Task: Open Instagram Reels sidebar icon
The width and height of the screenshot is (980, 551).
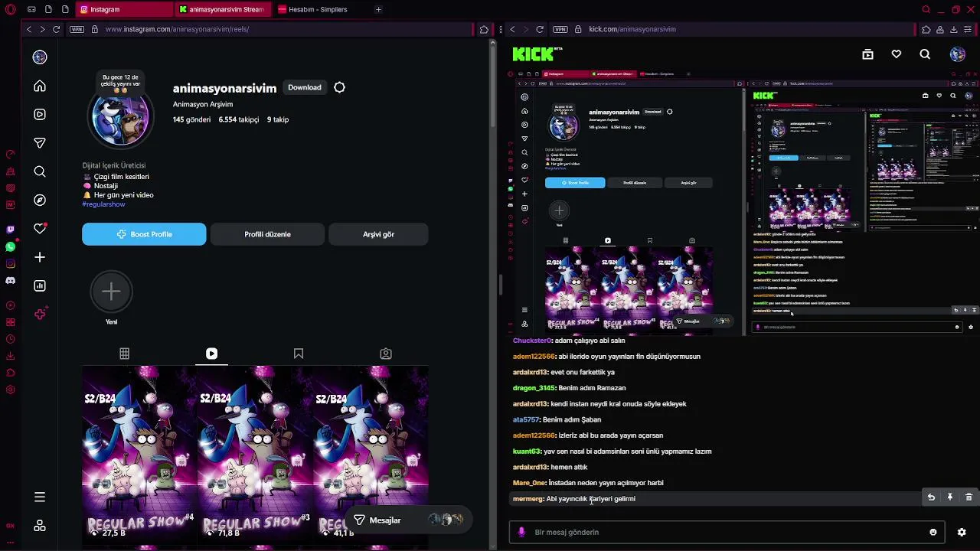Action: [x=40, y=114]
